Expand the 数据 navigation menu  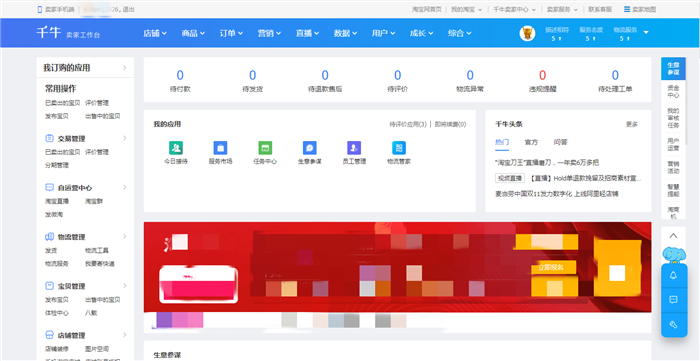pos(346,33)
